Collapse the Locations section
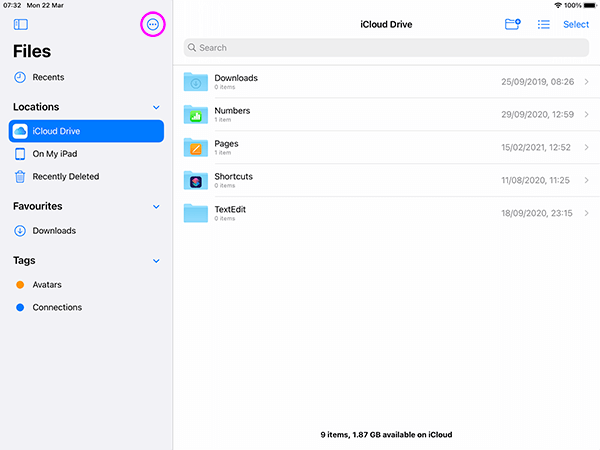The height and width of the screenshot is (450, 600). (x=156, y=107)
